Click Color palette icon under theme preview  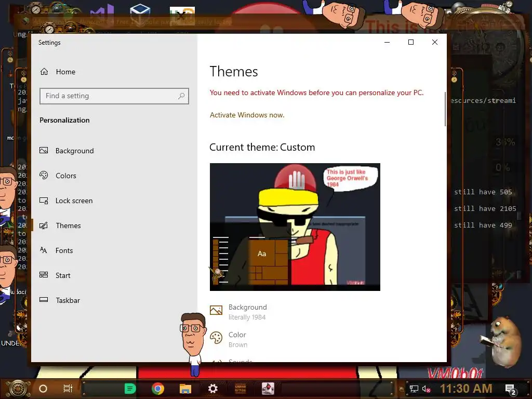tap(216, 338)
